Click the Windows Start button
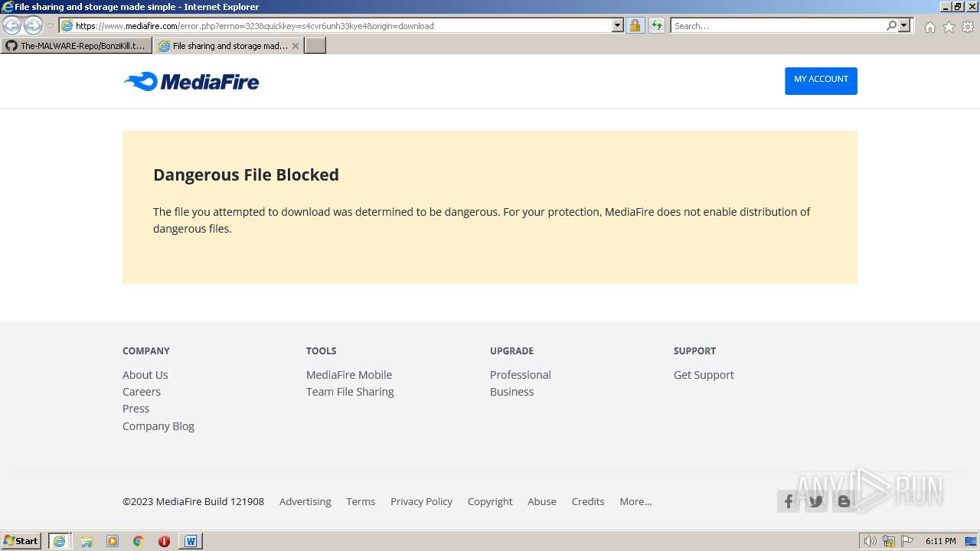This screenshot has width=980, height=551. pyautogui.click(x=21, y=541)
